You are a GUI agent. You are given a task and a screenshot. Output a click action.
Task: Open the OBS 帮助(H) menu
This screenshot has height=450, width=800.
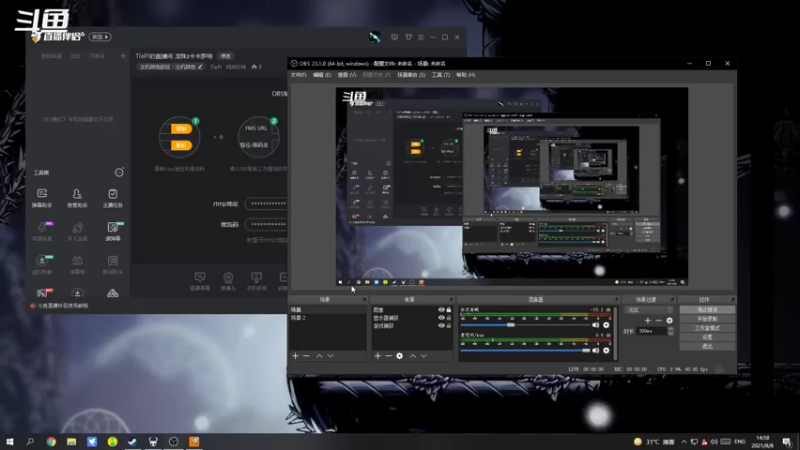[x=466, y=75]
